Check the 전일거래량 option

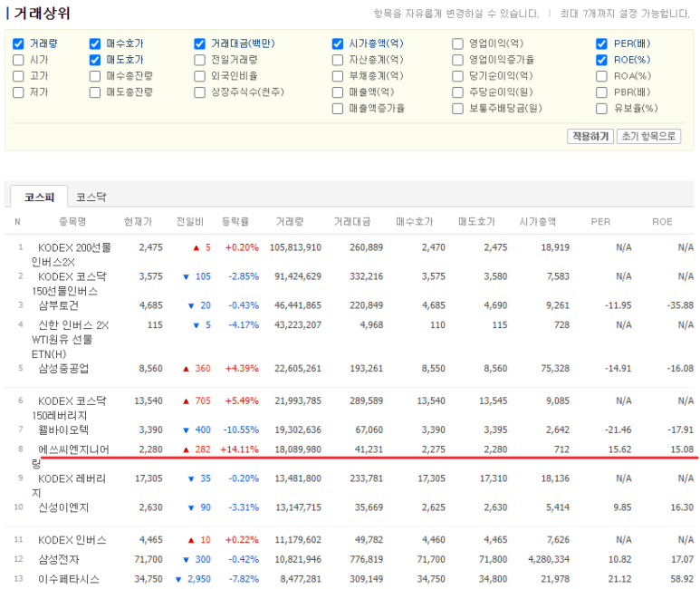[x=199, y=60]
